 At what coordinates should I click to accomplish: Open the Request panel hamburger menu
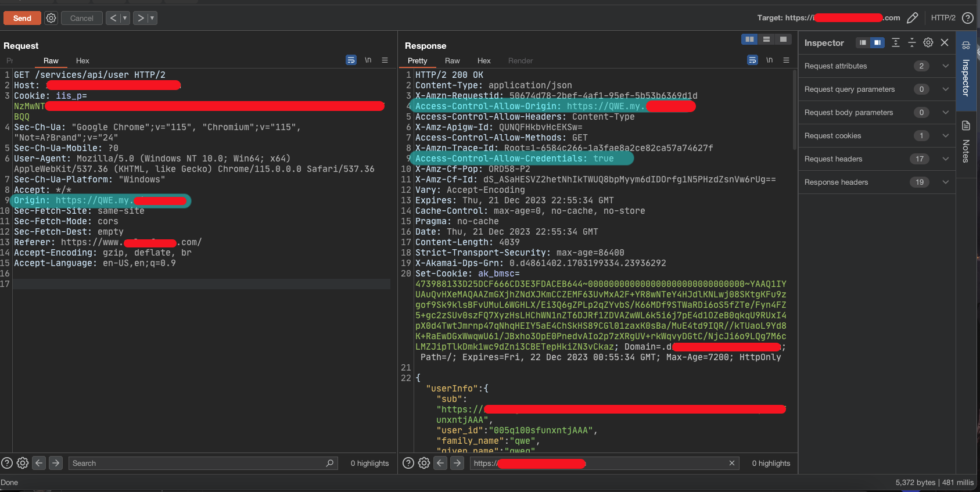385,60
